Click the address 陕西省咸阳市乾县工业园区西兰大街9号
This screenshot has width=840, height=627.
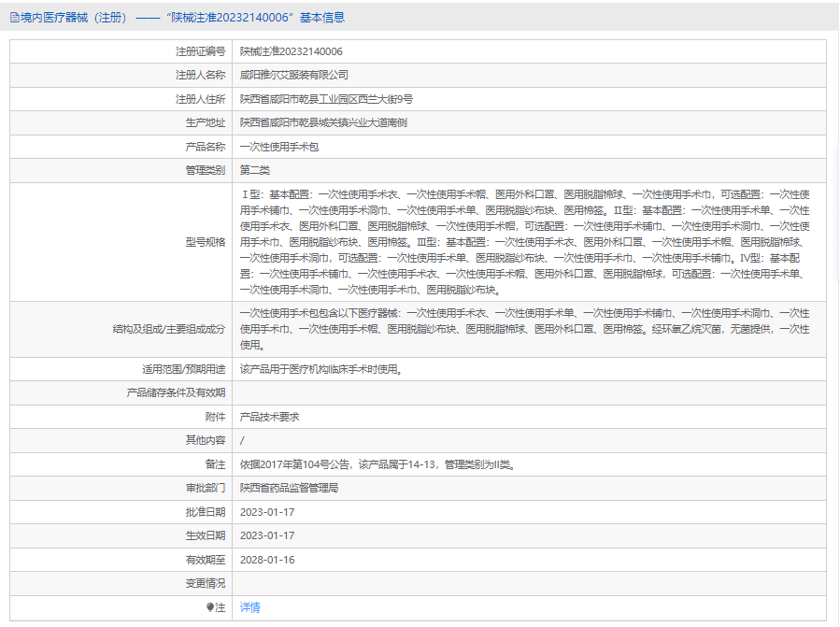pos(326,99)
